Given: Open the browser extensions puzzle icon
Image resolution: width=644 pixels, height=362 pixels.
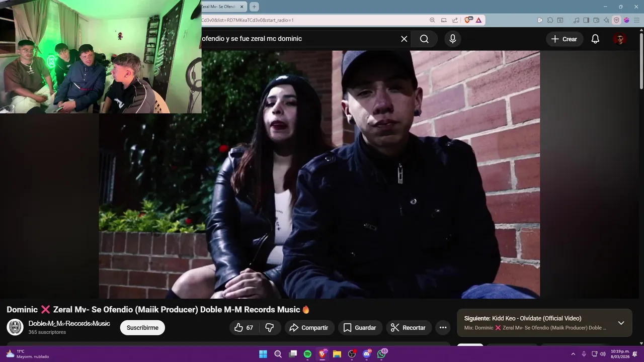Looking at the screenshot, I should (550, 20).
